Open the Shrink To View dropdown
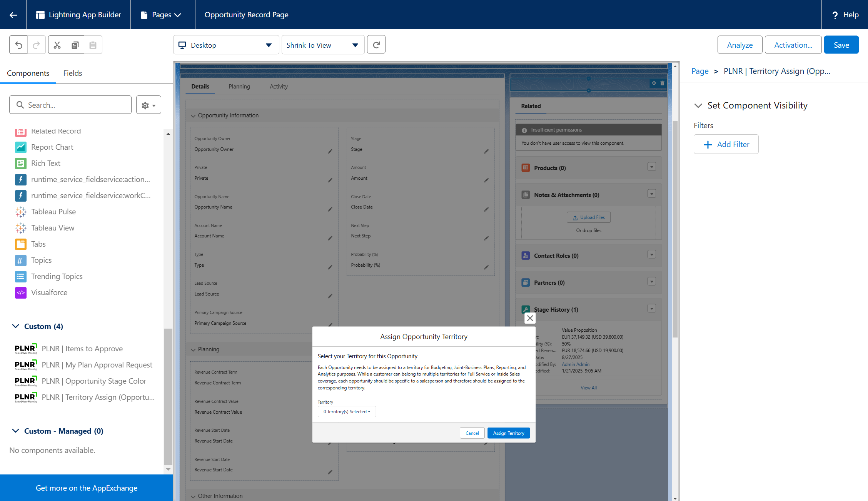This screenshot has height=501, width=868. [x=322, y=45]
